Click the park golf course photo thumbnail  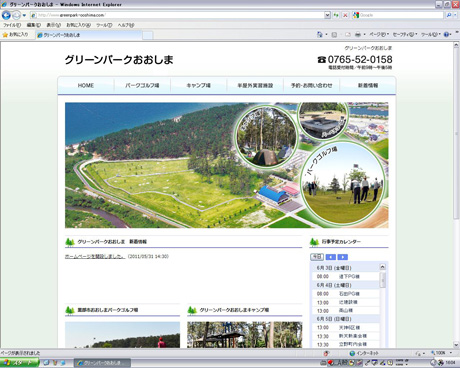(x=122, y=335)
